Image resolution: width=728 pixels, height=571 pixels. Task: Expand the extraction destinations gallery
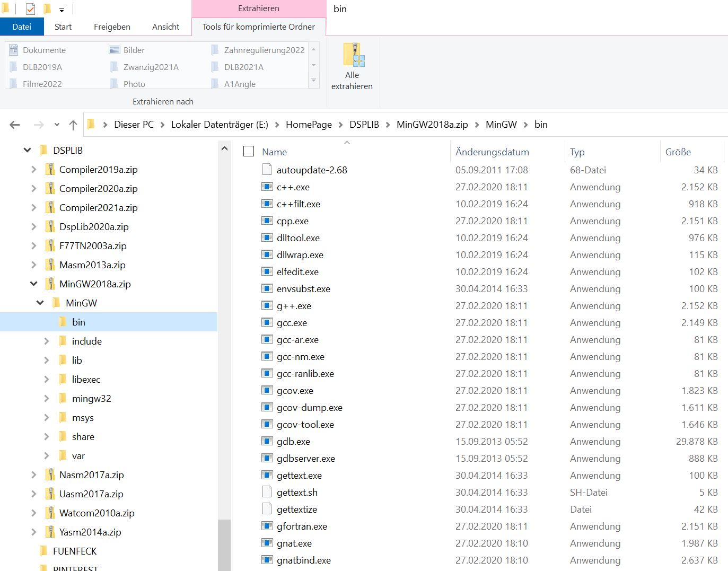click(x=314, y=81)
